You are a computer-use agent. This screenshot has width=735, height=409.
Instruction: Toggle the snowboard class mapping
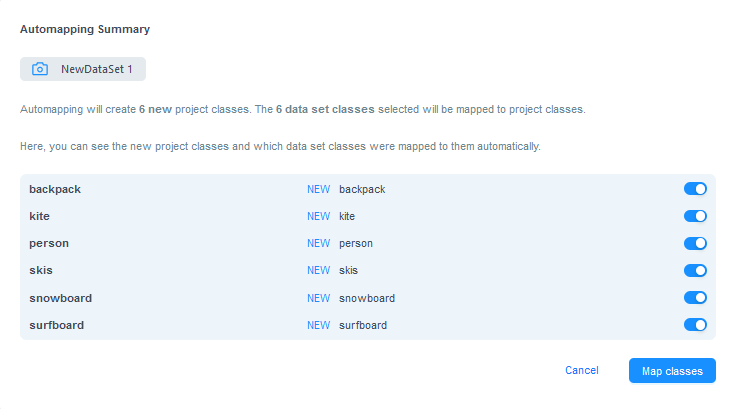click(695, 297)
